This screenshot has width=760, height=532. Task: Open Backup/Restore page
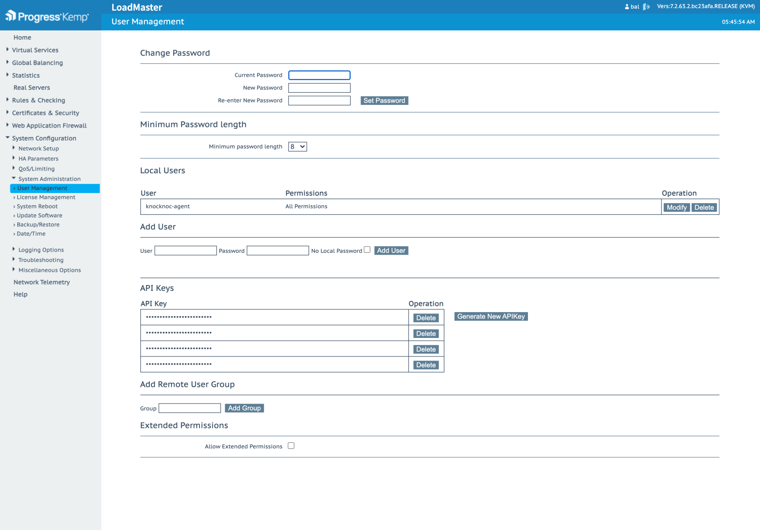click(38, 224)
